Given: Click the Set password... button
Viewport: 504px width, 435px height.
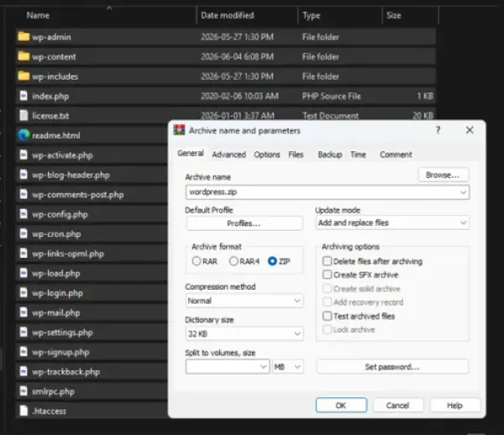Looking at the screenshot, I should (x=392, y=367).
